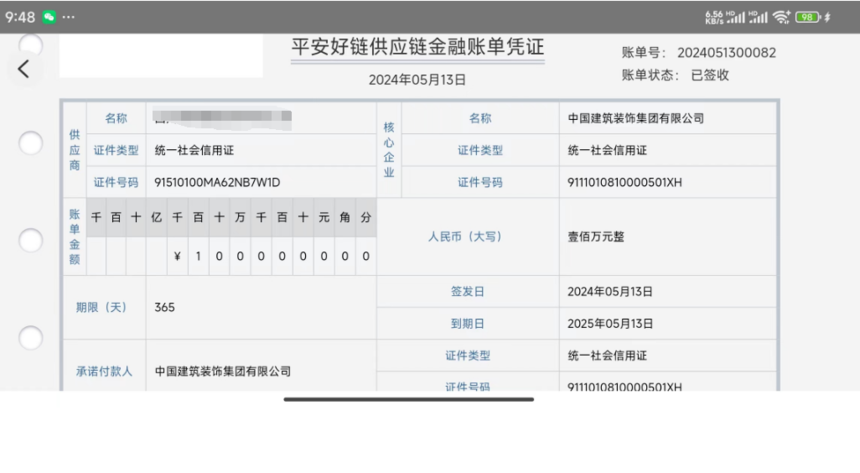Tap the Wi-Fi indicator in the status bar
The height and width of the screenshot is (473, 860).
click(x=781, y=17)
